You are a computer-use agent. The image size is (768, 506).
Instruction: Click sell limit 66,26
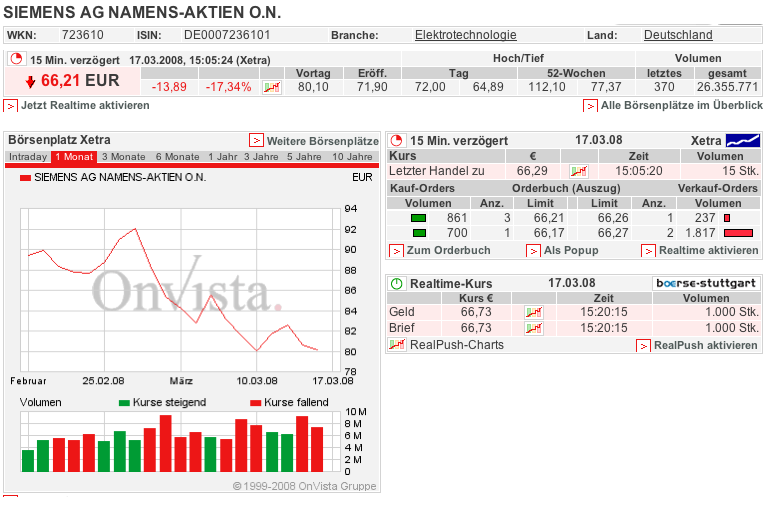pos(613,218)
